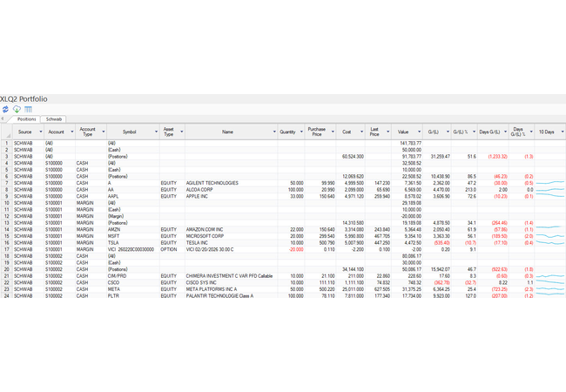566x392 pixels.
Task: Click the total value 141,783.77 cell
Action: [407, 144]
